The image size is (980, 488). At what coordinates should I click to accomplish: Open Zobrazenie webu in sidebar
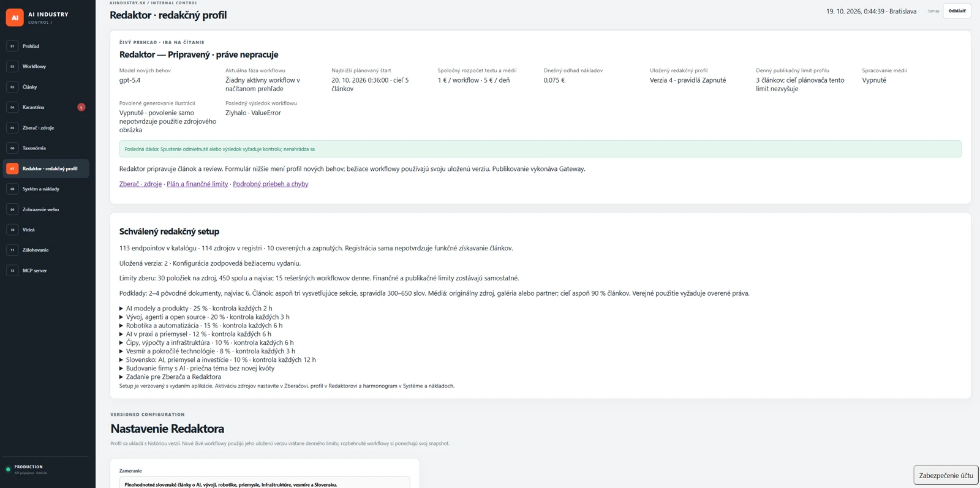(46, 209)
